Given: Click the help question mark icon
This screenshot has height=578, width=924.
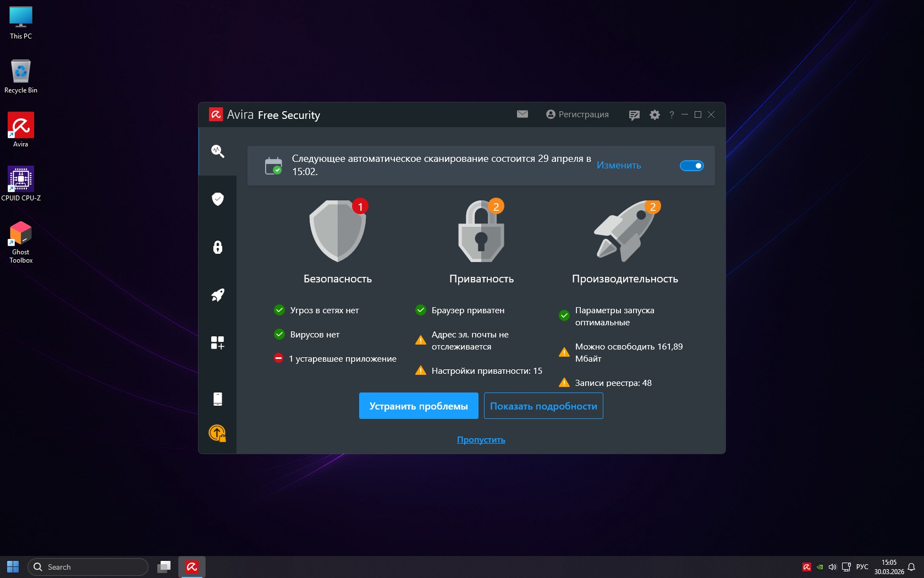Looking at the screenshot, I should tap(672, 115).
